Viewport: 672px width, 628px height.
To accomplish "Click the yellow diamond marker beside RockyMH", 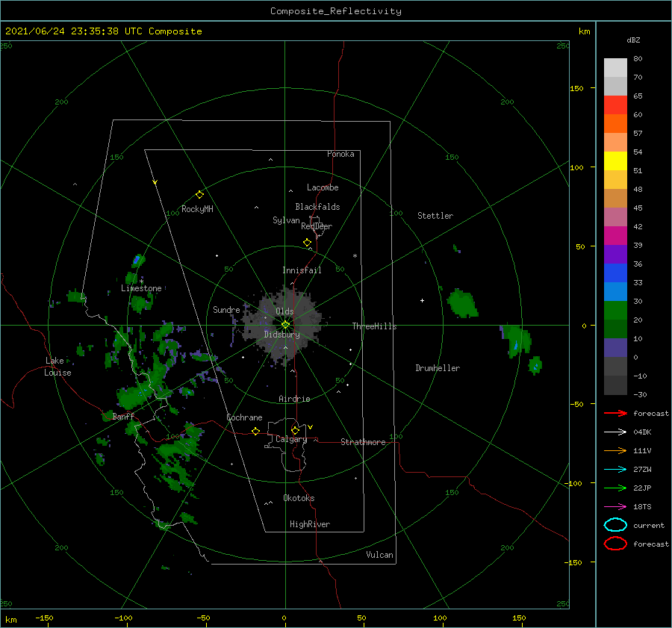I will (199, 195).
